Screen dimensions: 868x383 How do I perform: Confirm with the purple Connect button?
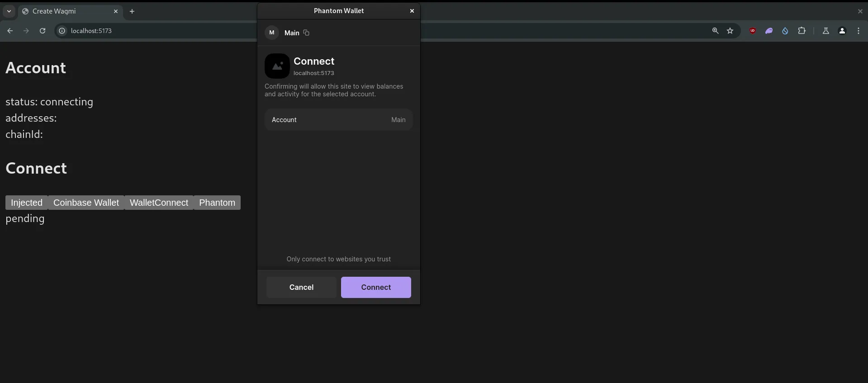(x=376, y=287)
